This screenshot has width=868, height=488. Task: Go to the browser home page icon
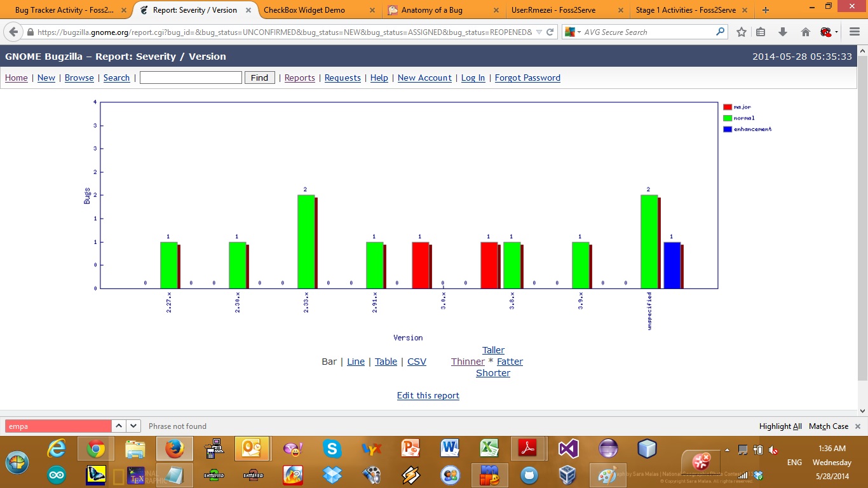[x=805, y=32]
